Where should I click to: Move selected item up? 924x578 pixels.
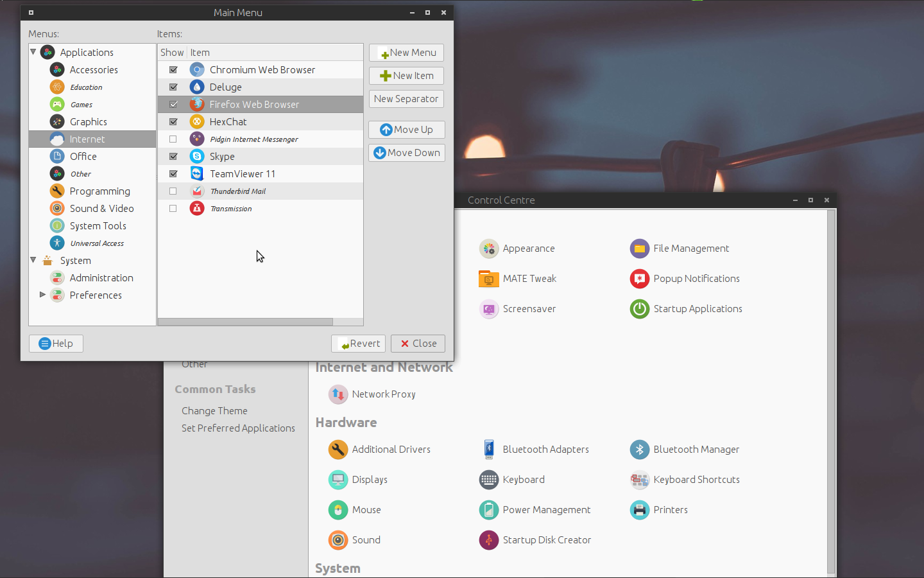[x=406, y=130]
